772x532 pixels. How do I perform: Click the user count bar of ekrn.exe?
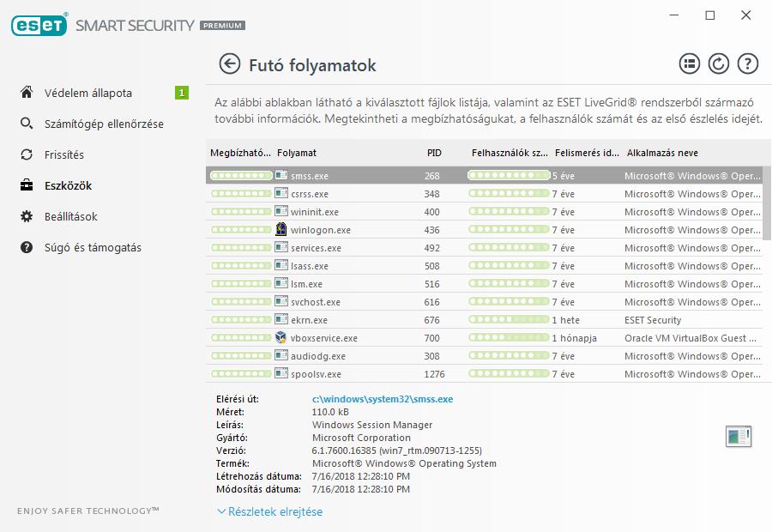509,319
